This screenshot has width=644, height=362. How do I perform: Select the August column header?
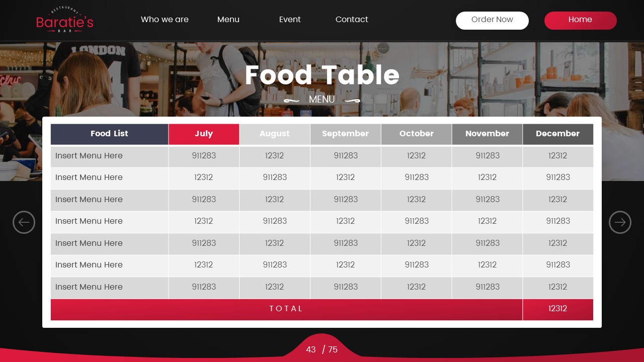tap(274, 134)
